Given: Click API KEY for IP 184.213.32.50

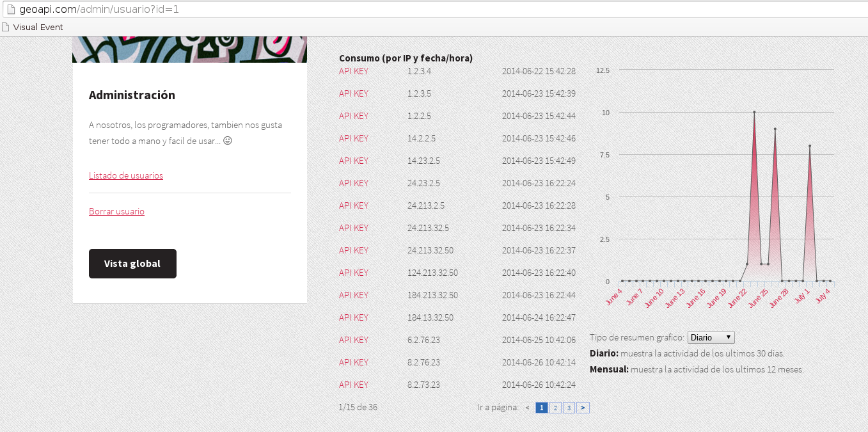Looking at the screenshot, I should 354,295.
